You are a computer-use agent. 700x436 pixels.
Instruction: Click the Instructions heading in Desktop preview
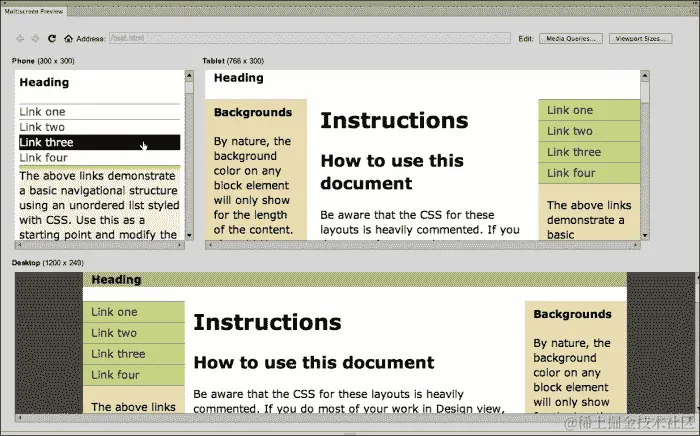(x=267, y=322)
